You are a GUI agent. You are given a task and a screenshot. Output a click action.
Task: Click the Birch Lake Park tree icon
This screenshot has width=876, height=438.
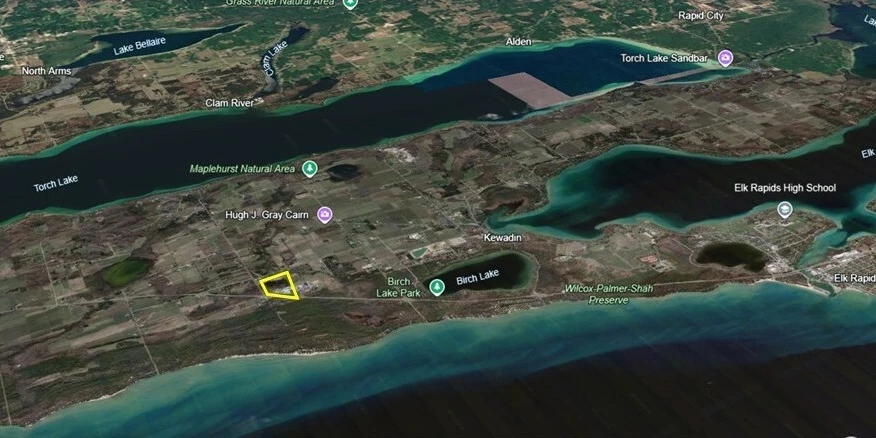pos(436,287)
